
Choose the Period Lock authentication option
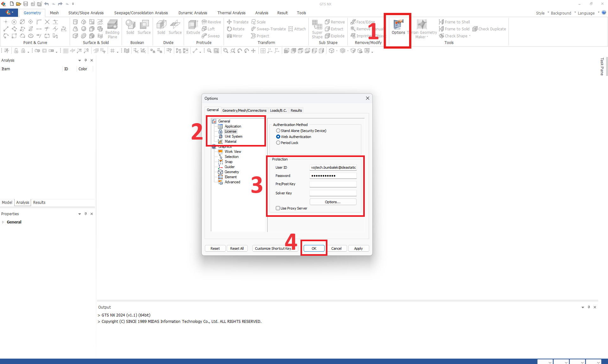(x=278, y=143)
